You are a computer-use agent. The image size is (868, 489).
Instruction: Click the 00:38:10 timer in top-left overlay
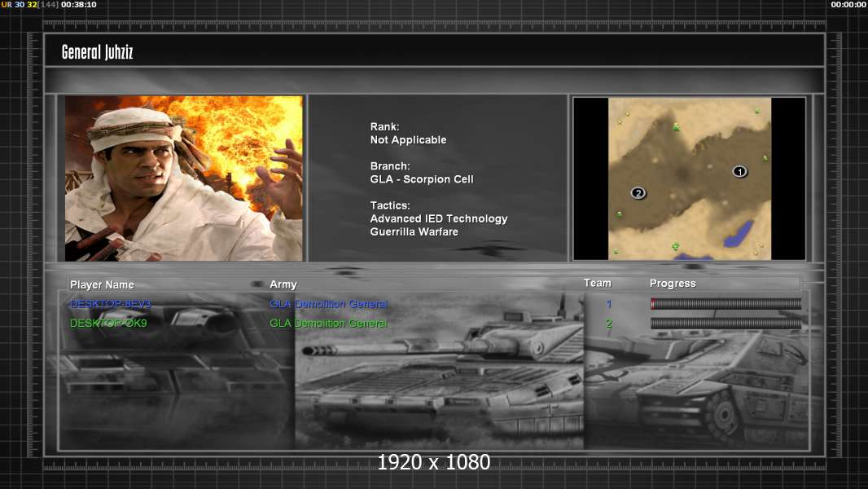coord(80,5)
